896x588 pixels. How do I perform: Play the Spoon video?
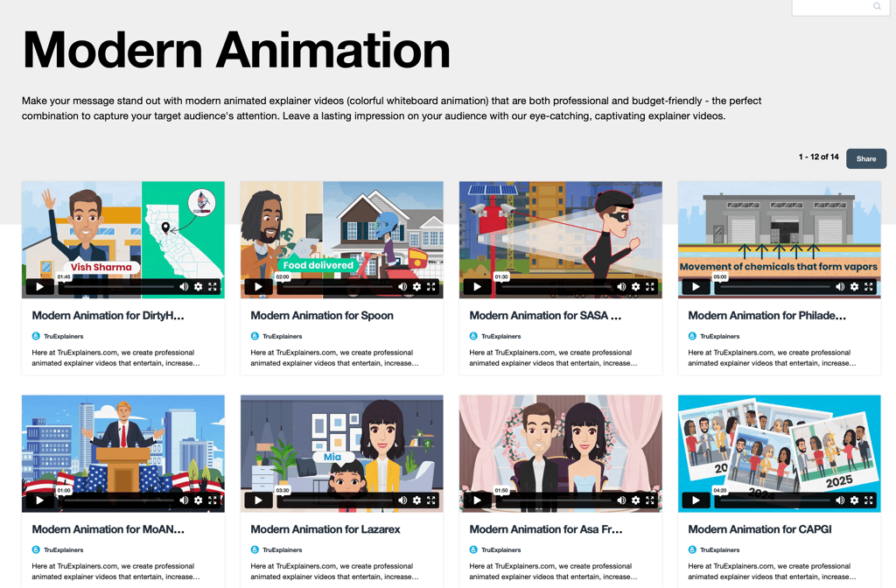click(258, 287)
